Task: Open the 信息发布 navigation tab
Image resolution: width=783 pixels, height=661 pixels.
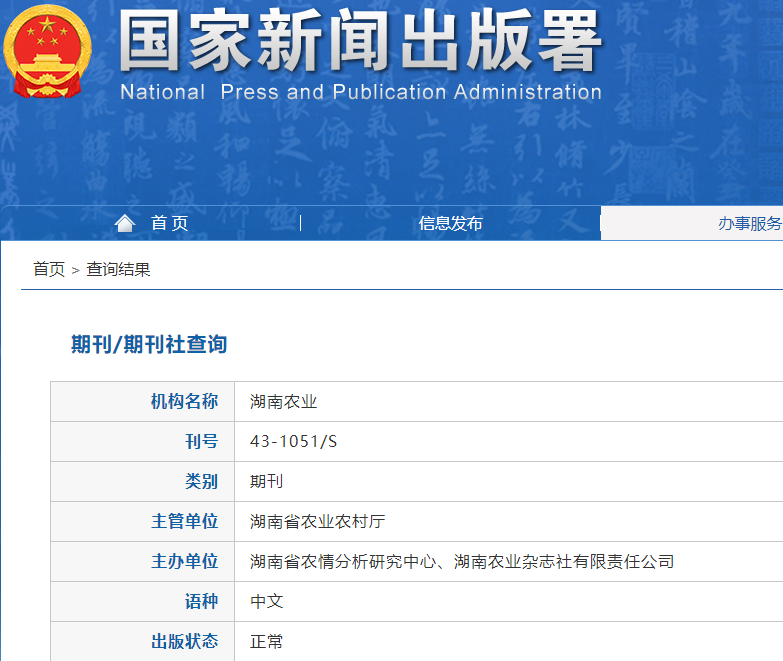Action: pyautogui.click(x=450, y=223)
